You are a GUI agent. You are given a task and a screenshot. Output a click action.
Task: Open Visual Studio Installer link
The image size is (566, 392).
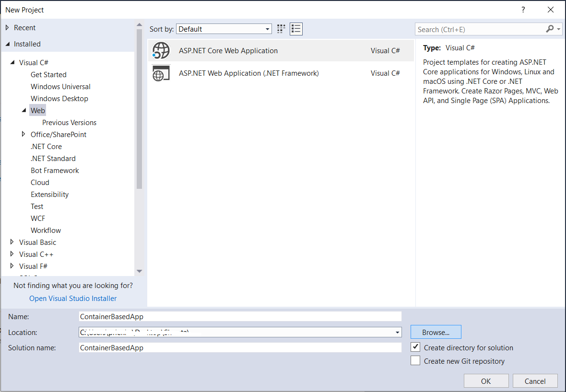coord(73,298)
